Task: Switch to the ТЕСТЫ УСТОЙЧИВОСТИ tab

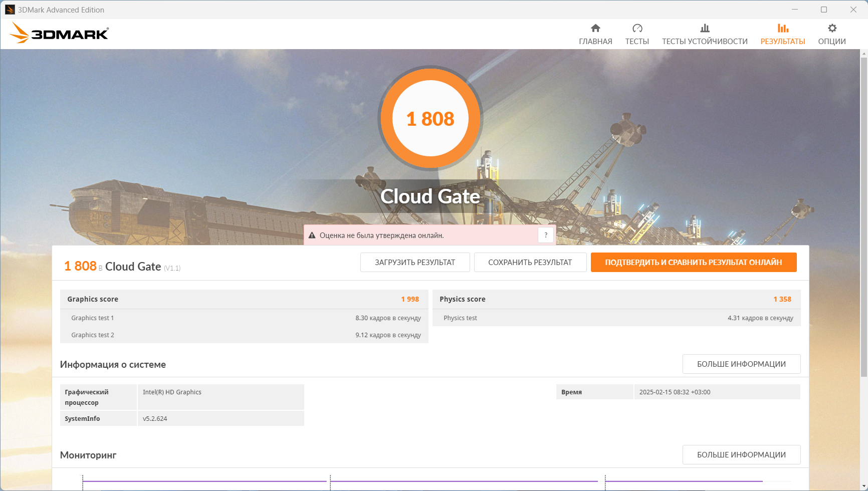Action: [x=705, y=42]
